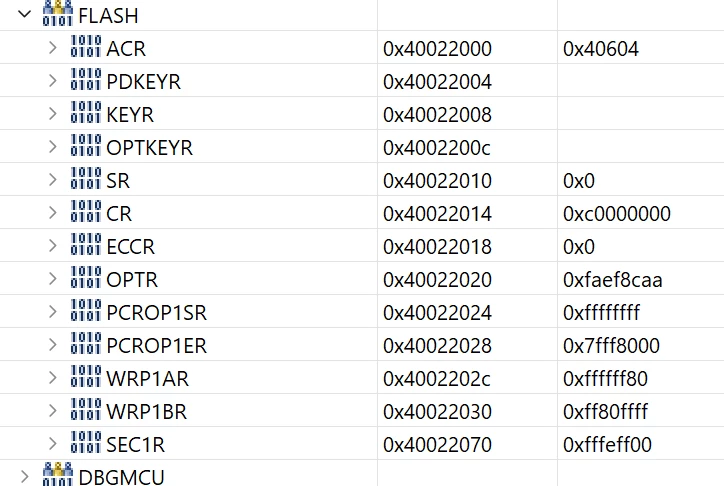724x486 pixels.
Task: Click the OPTR value 0xfaef8caa
Action: [x=612, y=280]
